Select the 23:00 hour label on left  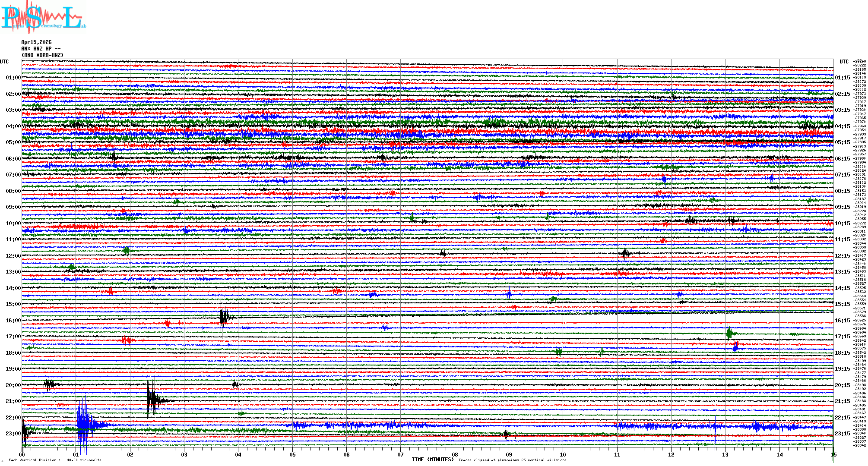click(13, 434)
